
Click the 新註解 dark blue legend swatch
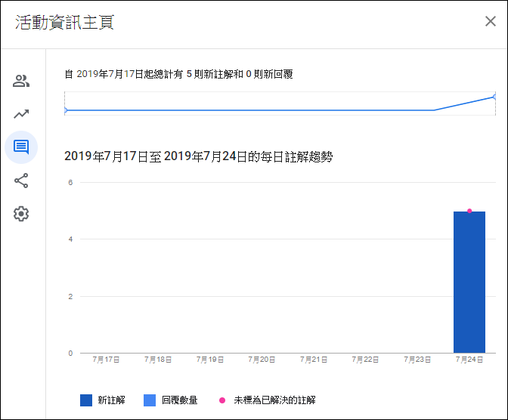tap(86, 400)
